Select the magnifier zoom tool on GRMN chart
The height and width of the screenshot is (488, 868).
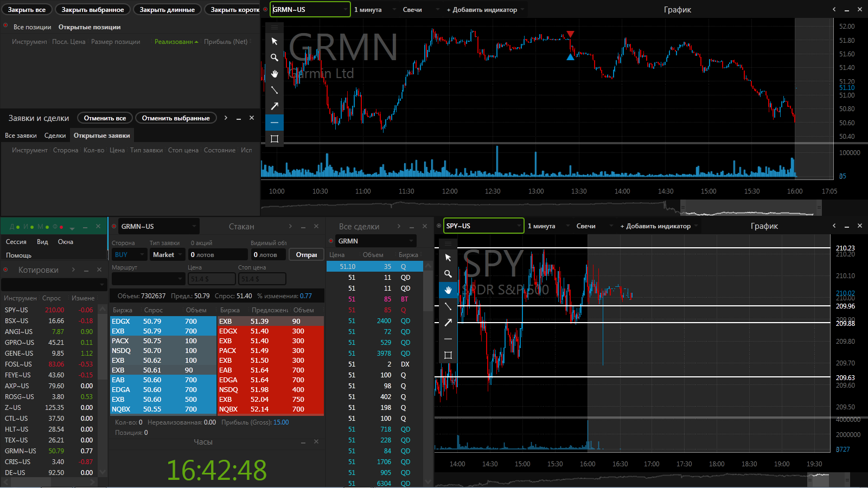coord(275,57)
